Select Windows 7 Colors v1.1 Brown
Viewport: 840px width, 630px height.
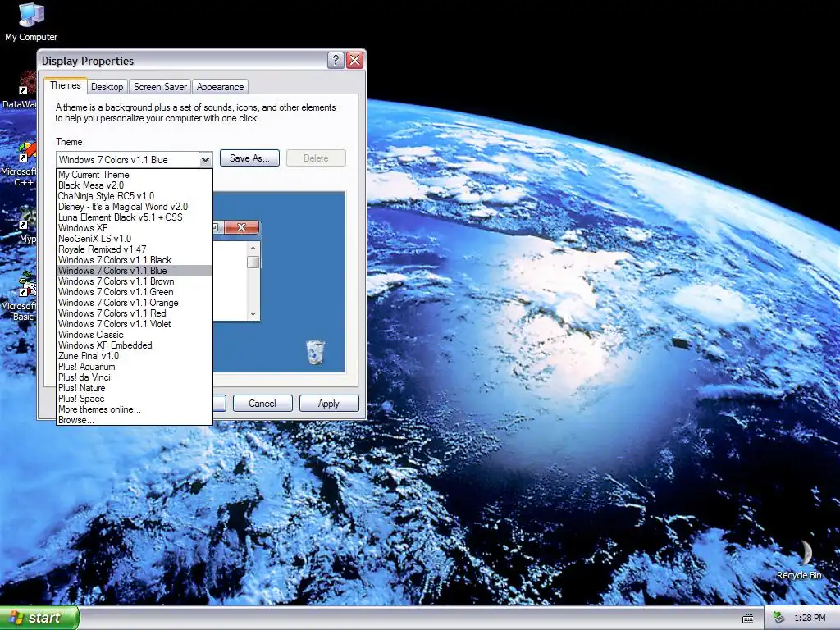coord(135,281)
